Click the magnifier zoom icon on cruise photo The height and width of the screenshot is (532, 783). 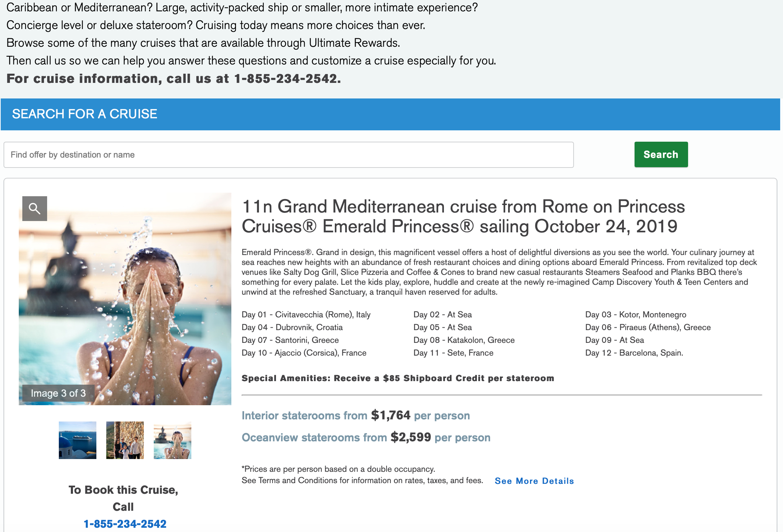point(35,209)
